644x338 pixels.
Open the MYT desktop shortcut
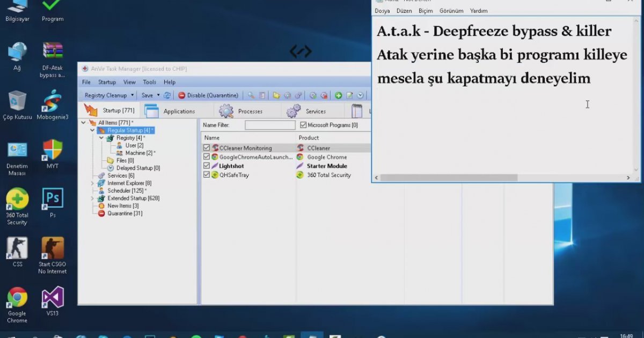tap(53, 154)
